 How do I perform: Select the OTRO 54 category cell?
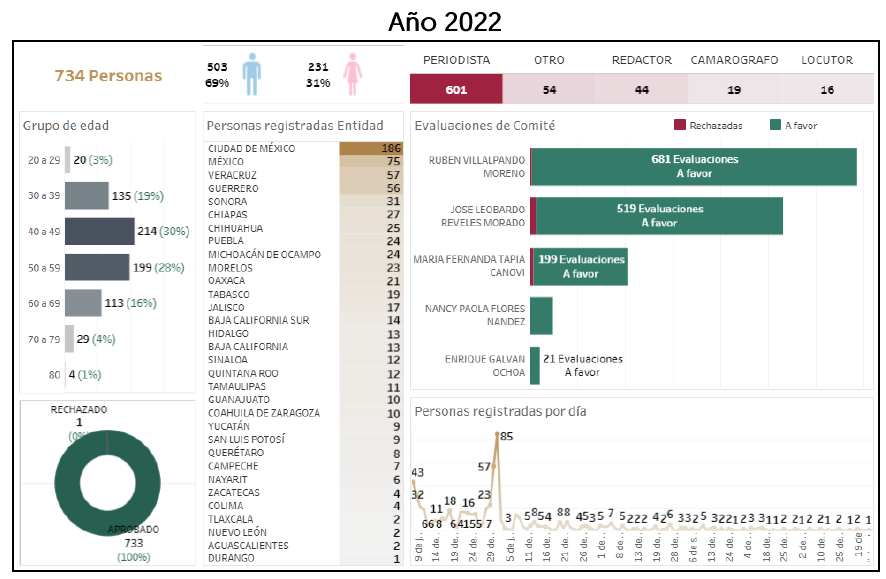[x=549, y=90]
